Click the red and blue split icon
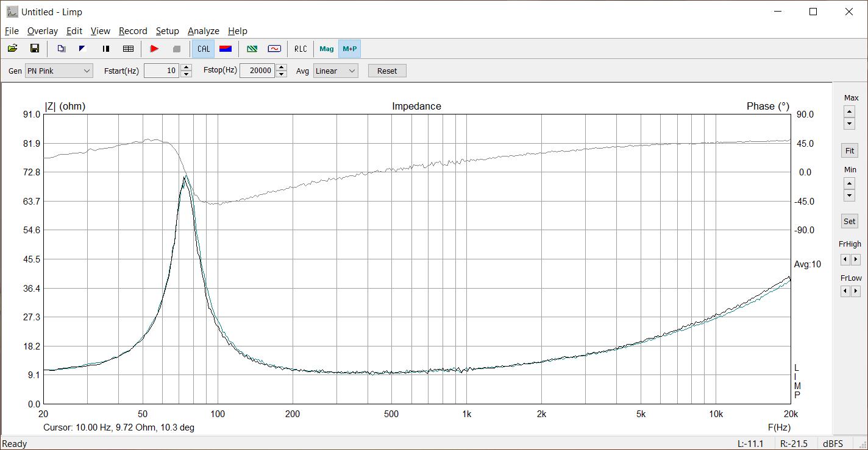 pyautogui.click(x=226, y=49)
